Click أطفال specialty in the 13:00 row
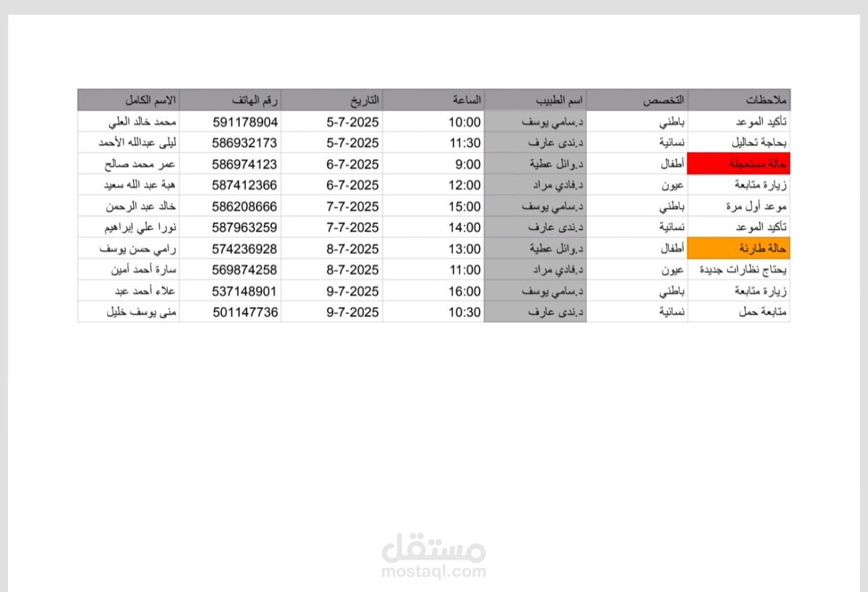 673,249
